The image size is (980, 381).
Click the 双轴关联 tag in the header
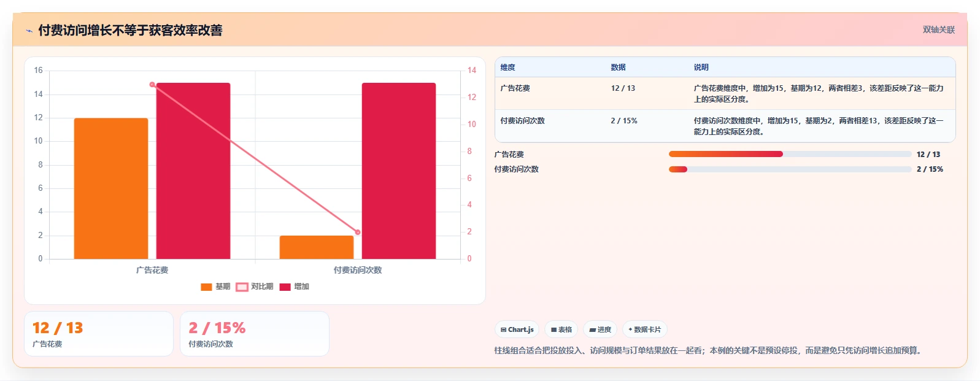938,29
